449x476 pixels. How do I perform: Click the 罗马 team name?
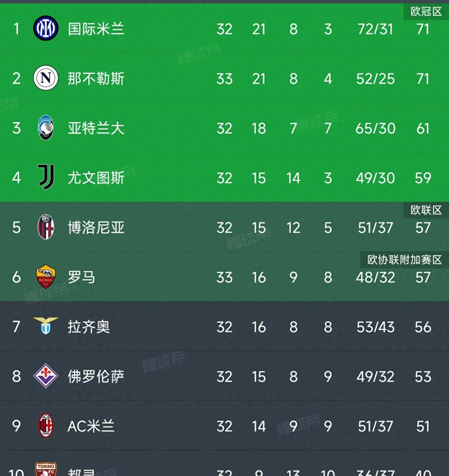(82, 277)
